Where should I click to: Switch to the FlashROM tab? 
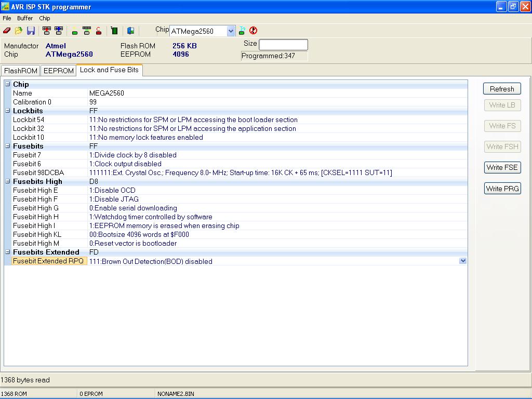(21, 71)
